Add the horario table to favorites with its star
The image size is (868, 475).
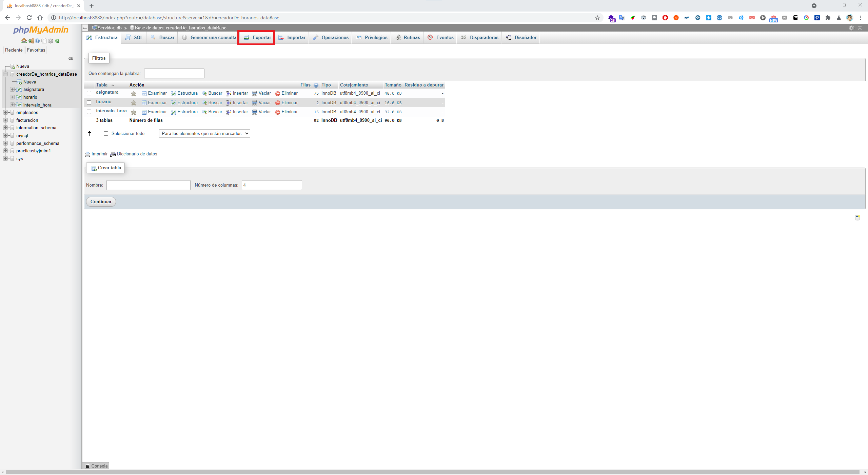point(134,103)
